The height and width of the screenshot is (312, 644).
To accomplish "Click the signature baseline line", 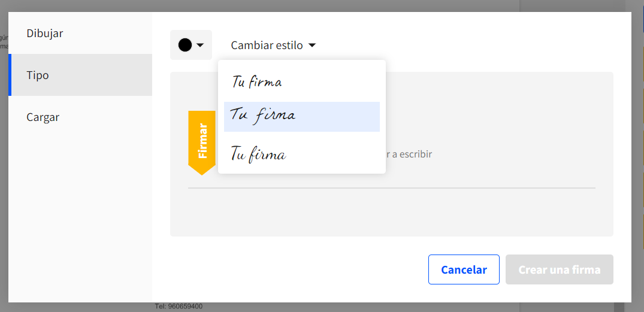I will coord(391,188).
